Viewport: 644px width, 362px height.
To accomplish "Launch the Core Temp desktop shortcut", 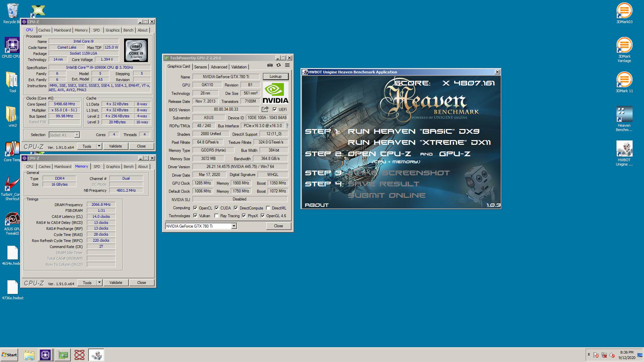I will (x=12, y=152).
